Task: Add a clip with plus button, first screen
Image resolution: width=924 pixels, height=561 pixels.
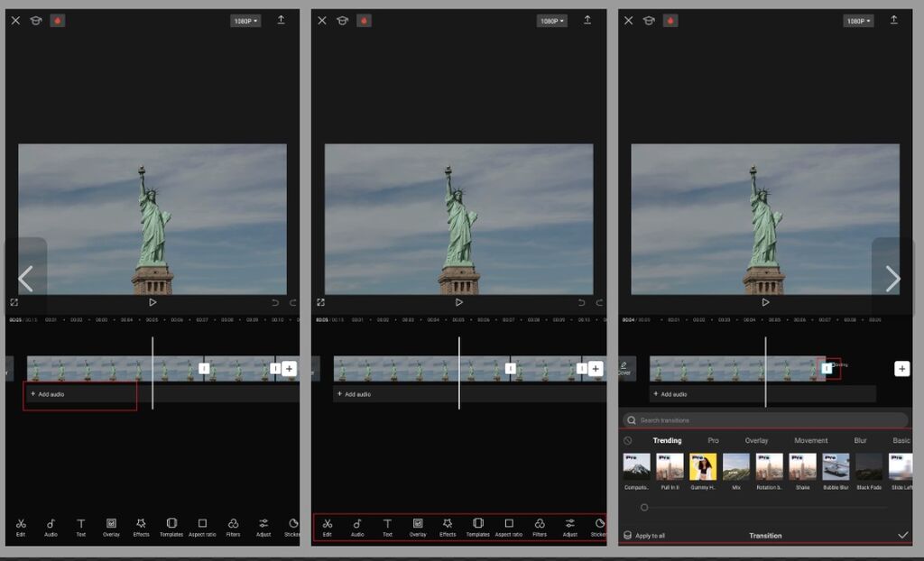Action: (290, 369)
